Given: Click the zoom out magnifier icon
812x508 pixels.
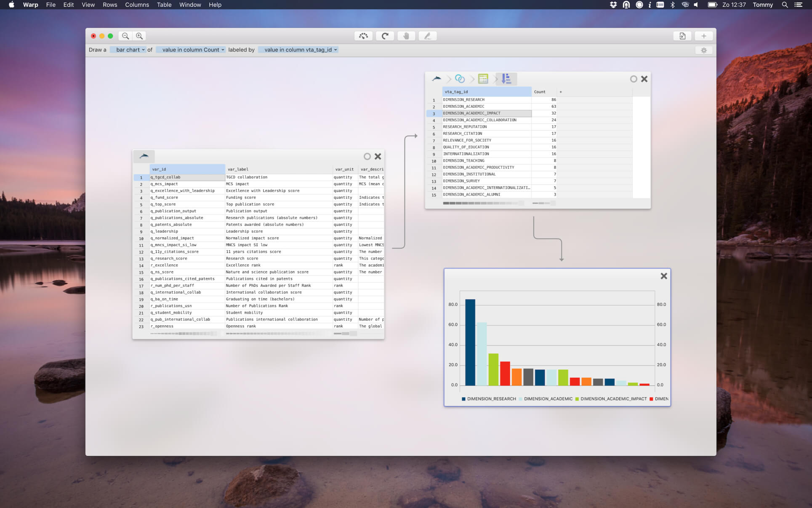Looking at the screenshot, I should pos(125,36).
